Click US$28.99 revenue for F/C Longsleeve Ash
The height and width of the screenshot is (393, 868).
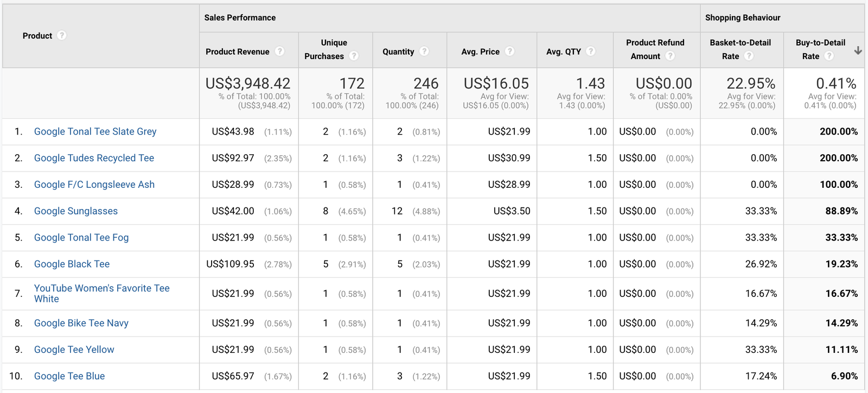(233, 185)
